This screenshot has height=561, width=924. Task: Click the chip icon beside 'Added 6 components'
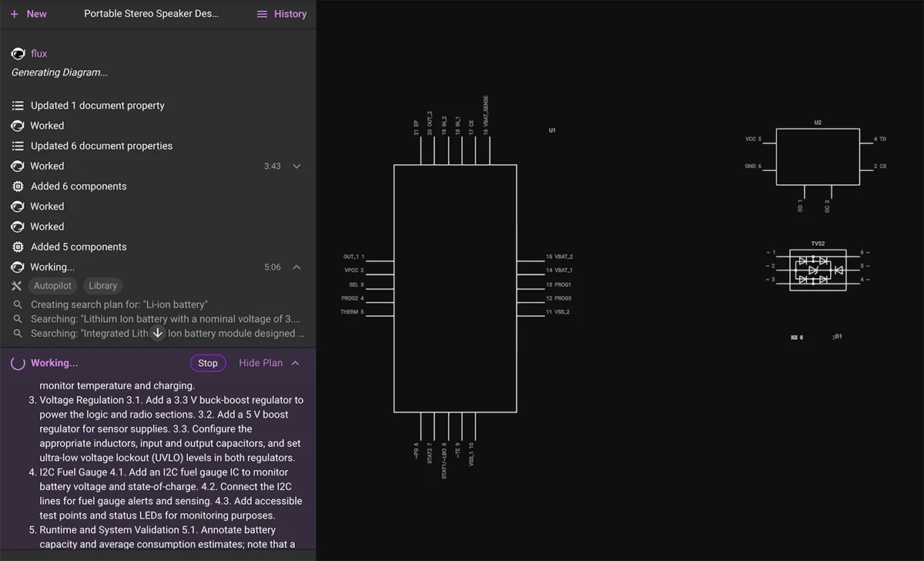point(18,186)
